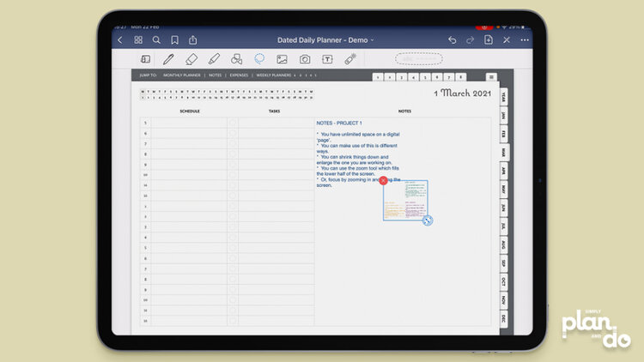This screenshot has width=644, height=362.
Task: Jump to WEEKLY PLANNERS link
Action: (274, 75)
